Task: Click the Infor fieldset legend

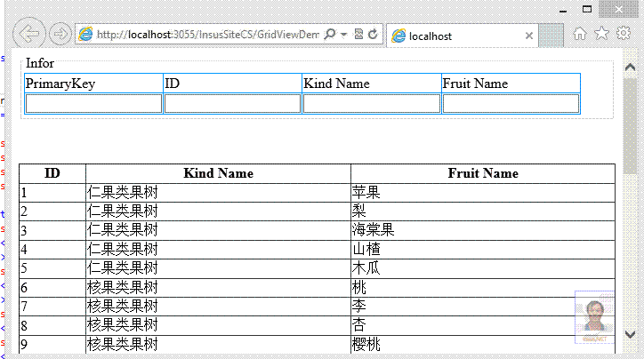Action: click(40, 63)
